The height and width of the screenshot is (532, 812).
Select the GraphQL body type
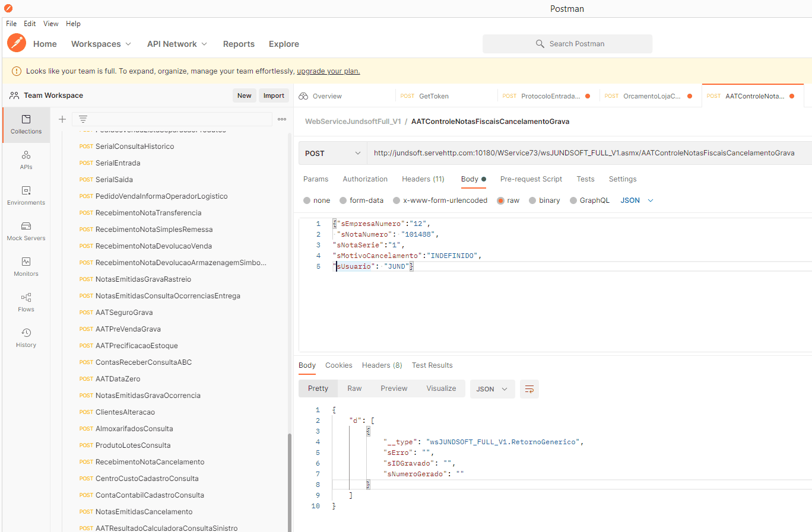[x=573, y=200]
